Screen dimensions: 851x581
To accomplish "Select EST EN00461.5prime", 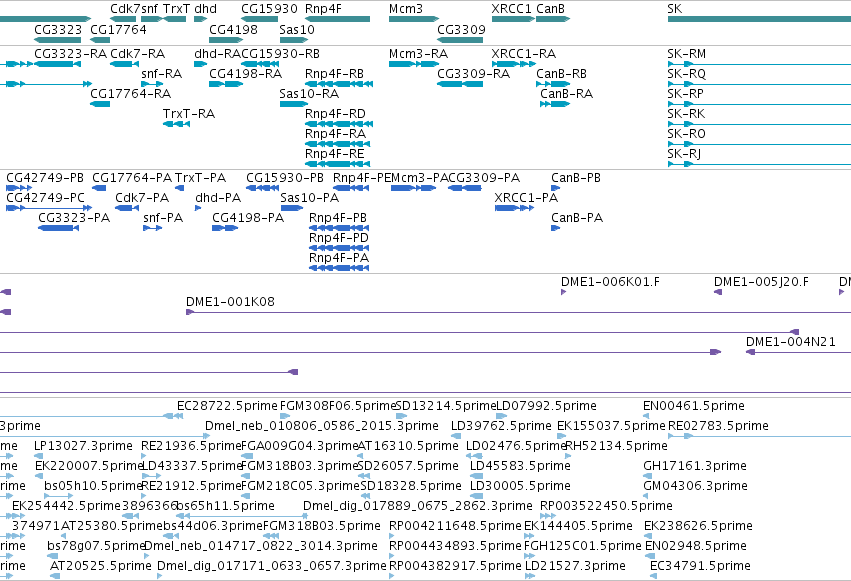I will click(646, 417).
